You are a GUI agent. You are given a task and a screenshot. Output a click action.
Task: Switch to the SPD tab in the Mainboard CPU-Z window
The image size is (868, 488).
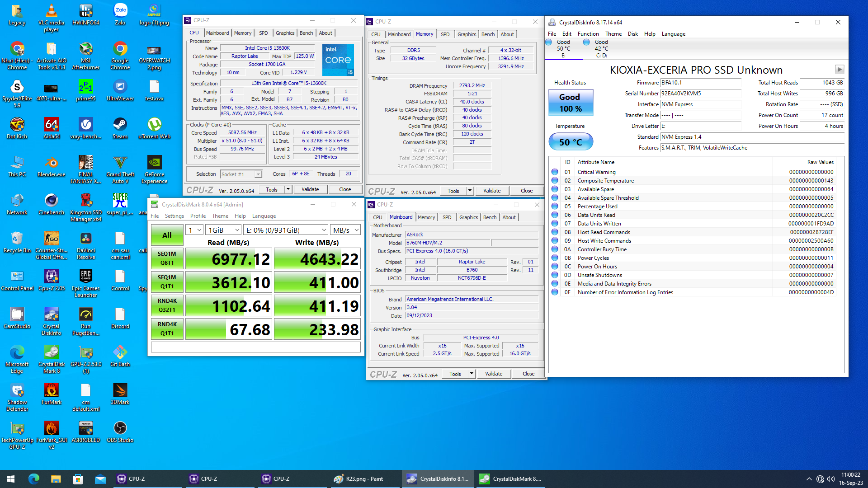447,217
